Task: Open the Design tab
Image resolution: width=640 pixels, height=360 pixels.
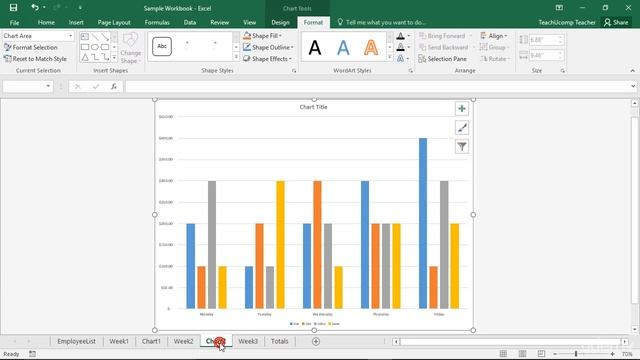Action: coord(280,22)
